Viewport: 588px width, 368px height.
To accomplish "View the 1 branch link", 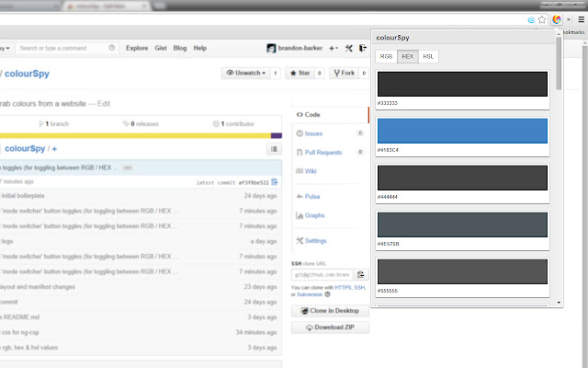I will coord(54,124).
